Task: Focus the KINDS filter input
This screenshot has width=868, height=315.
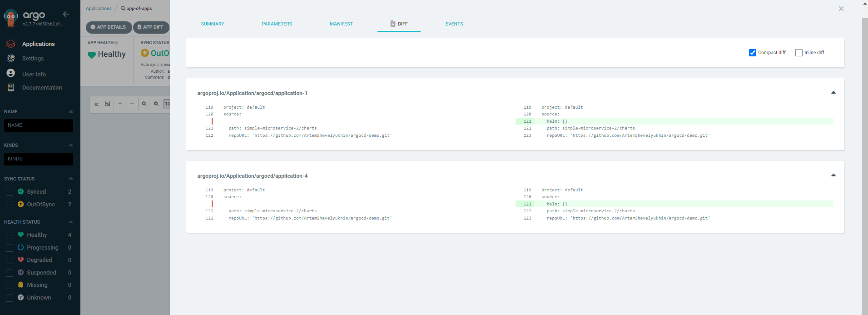Action: tap(39, 159)
